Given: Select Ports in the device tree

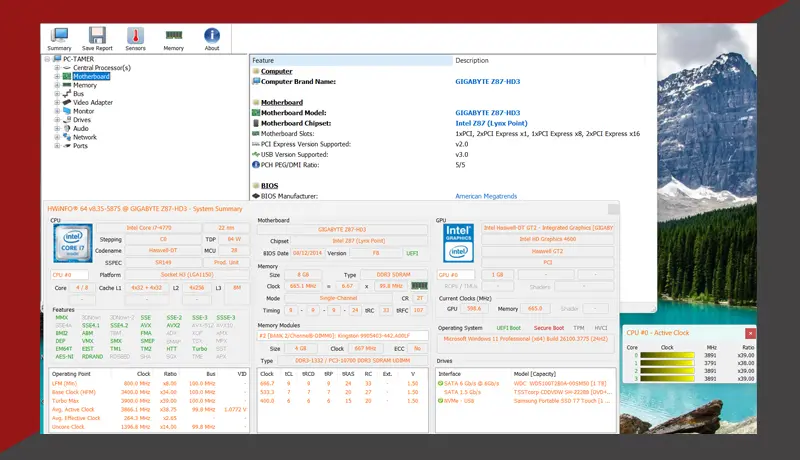Looking at the screenshot, I should (x=80, y=146).
